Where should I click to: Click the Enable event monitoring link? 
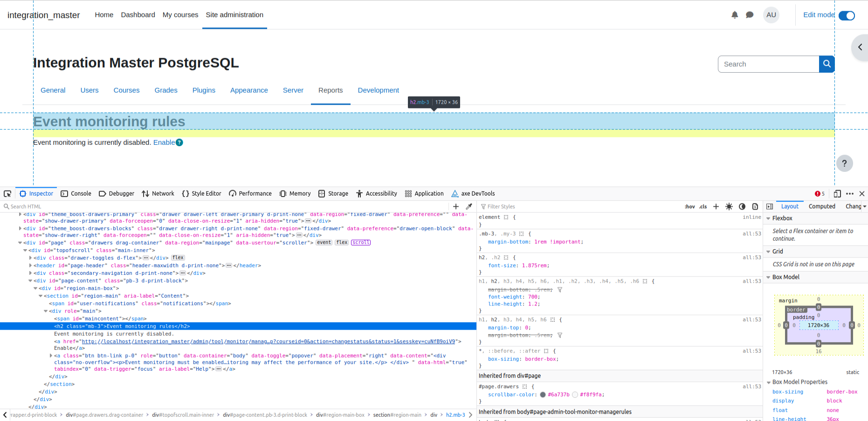(x=164, y=143)
